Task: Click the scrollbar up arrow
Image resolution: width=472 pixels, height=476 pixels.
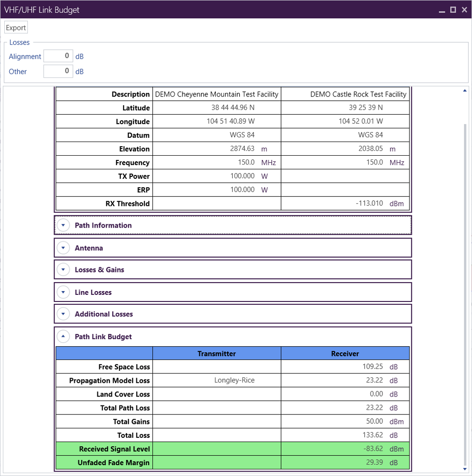Action: point(465,90)
